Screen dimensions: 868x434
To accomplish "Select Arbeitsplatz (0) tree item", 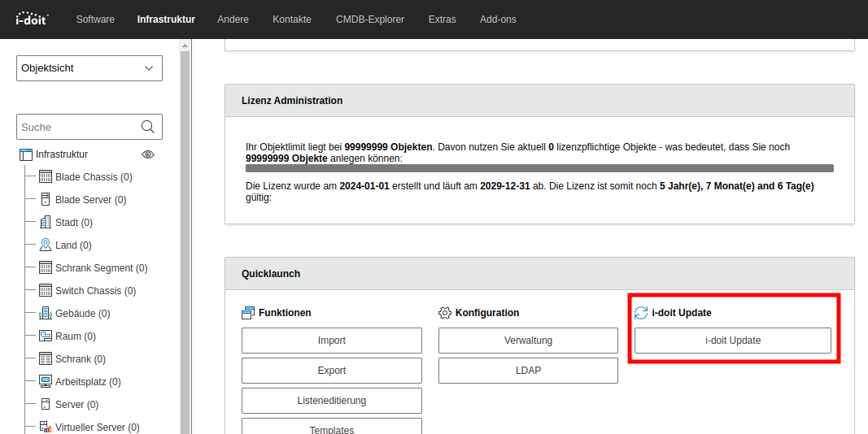I will [x=88, y=381].
